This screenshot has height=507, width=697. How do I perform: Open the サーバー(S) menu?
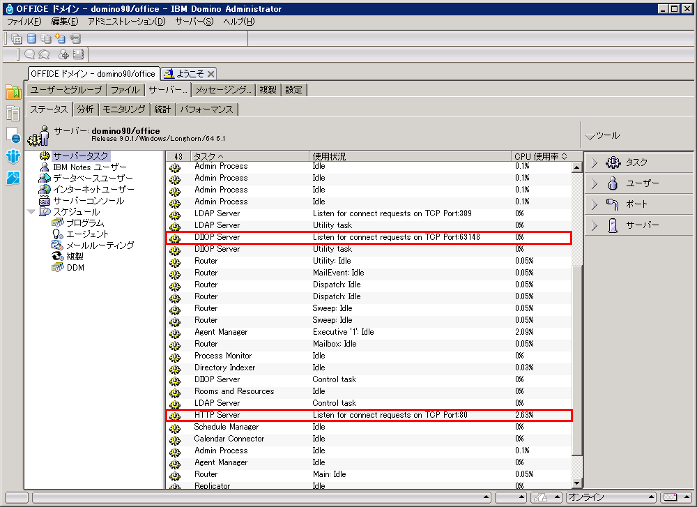pos(194,21)
